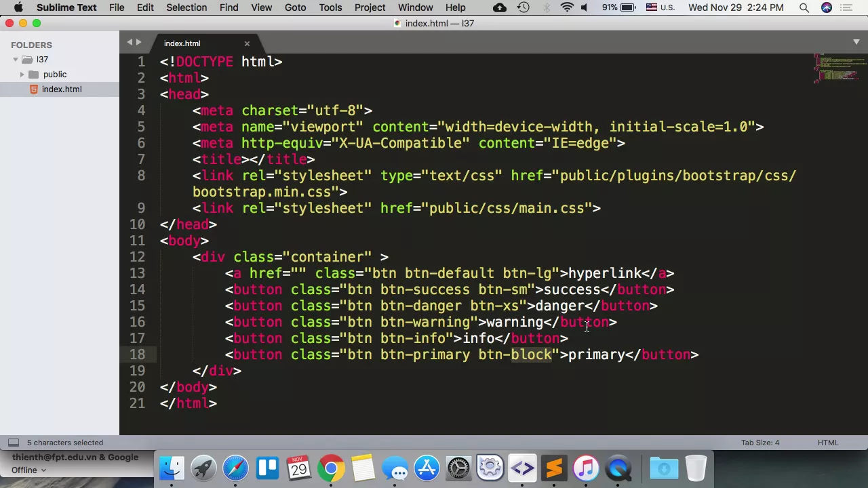
Task: Open the Bluetooth menu bar icon
Action: tap(545, 7)
